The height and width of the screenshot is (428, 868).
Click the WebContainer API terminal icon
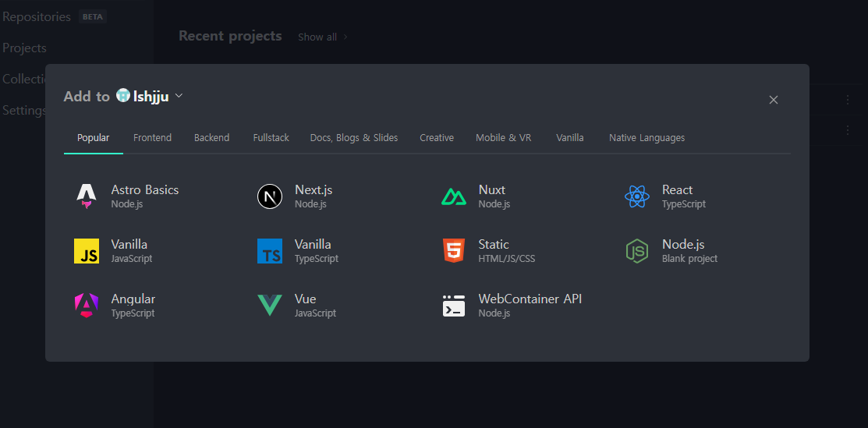coord(453,306)
